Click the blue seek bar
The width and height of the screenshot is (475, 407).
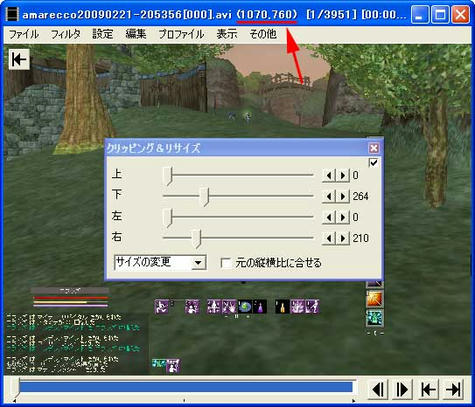pos(186,387)
